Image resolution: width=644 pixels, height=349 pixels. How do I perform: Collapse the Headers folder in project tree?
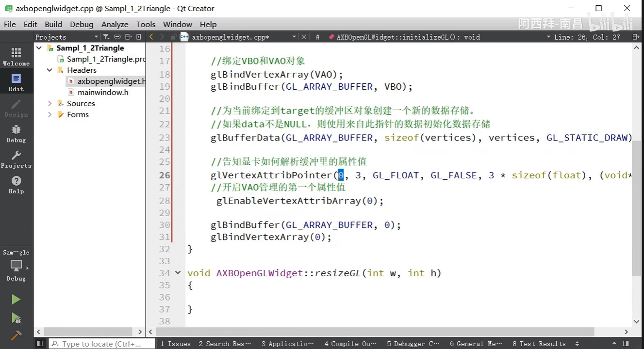point(50,70)
